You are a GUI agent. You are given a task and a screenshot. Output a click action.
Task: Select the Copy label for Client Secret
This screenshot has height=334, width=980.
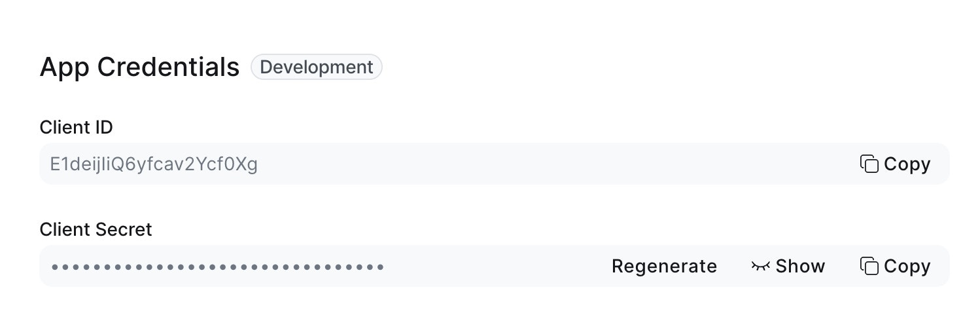tap(907, 266)
